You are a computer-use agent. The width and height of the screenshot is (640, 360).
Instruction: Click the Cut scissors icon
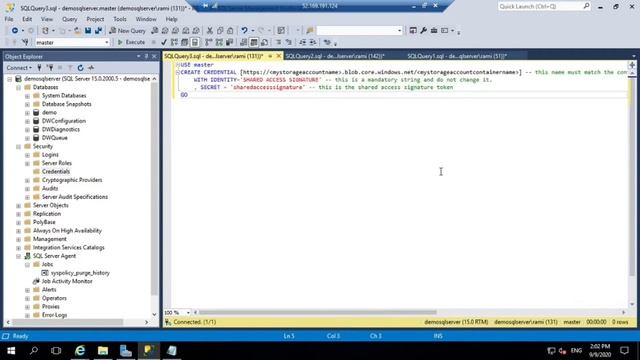(209, 31)
